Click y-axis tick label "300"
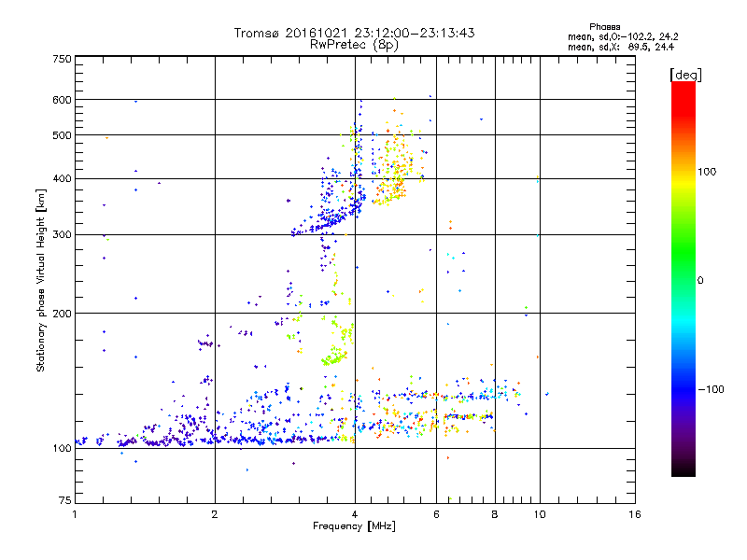Screen dimensions: 747x560 click(63, 234)
